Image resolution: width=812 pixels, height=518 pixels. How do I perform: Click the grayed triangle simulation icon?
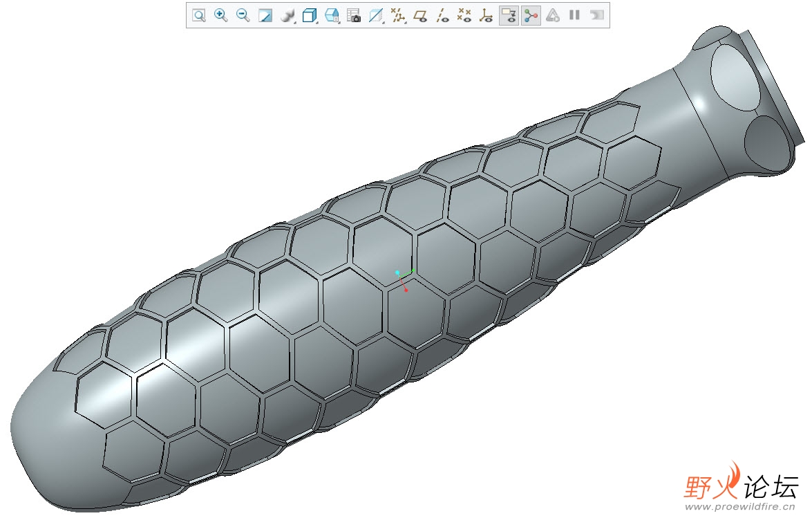pyautogui.click(x=553, y=15)
